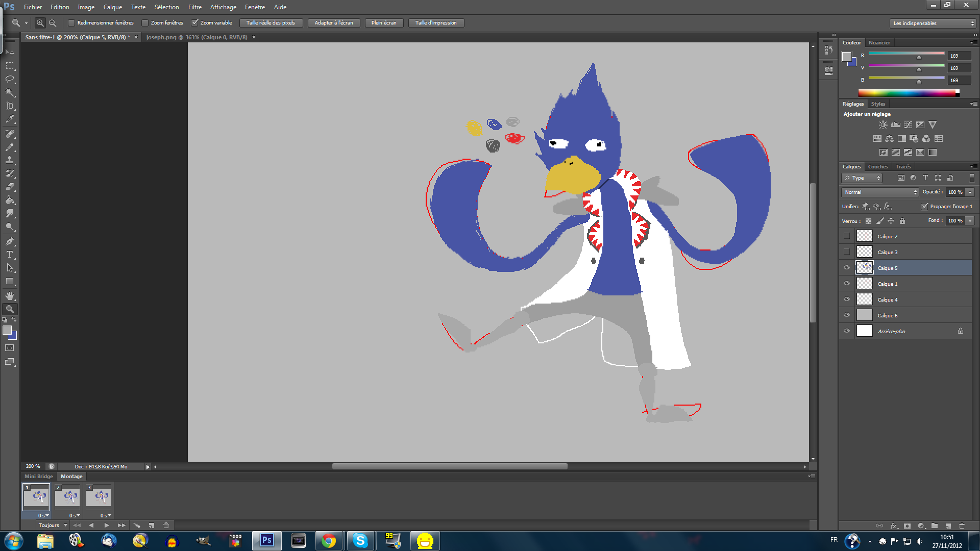Image resolution: width=980 pixels, height=551 pixels.
Task: Open the Toujours looping options dropdown
Action: click(x=53, y=525)
